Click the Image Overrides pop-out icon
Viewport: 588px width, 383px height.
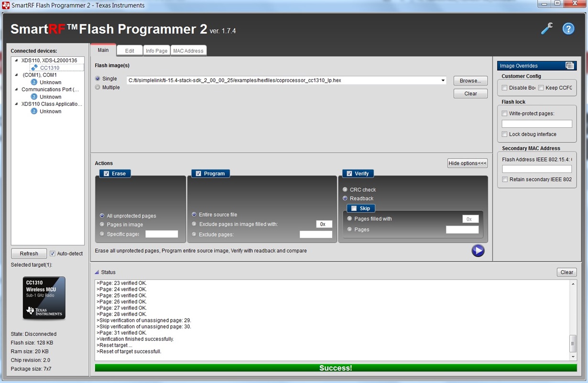[x=569, y=66]
